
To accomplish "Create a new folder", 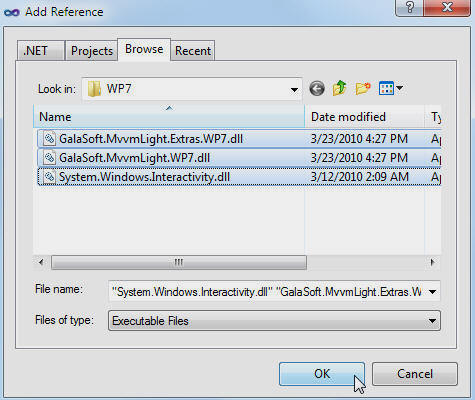I will click(363, 89).
